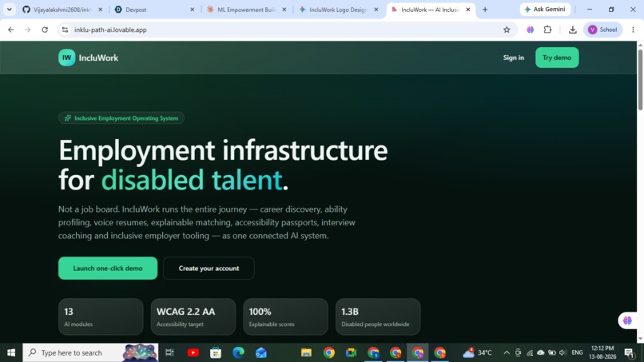Close the GitHub tab
The width and height of the screenshot is (644, 362).
[100, 10]
